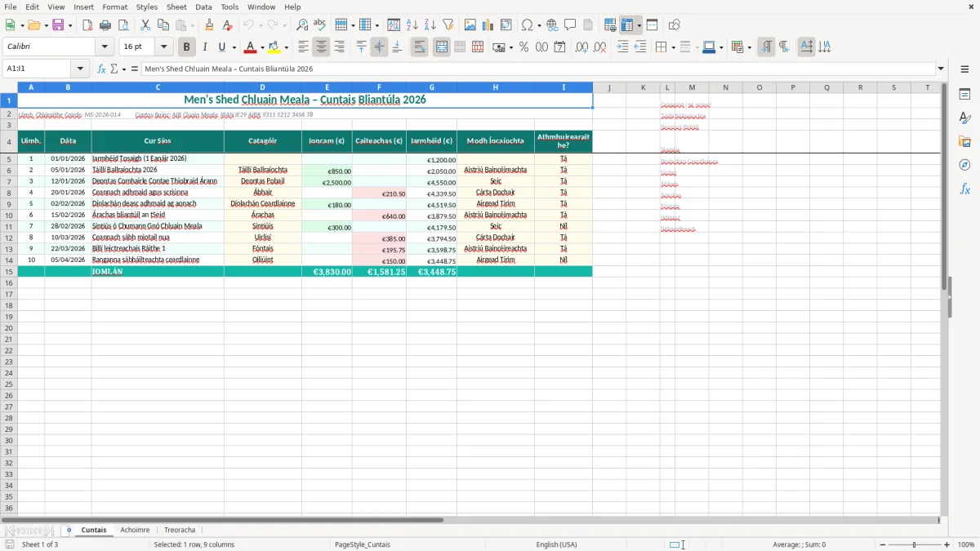The width and height of the screenshot is (980, 551).
Task: Toggle Wrap Text button
Action: click(420, 47)
